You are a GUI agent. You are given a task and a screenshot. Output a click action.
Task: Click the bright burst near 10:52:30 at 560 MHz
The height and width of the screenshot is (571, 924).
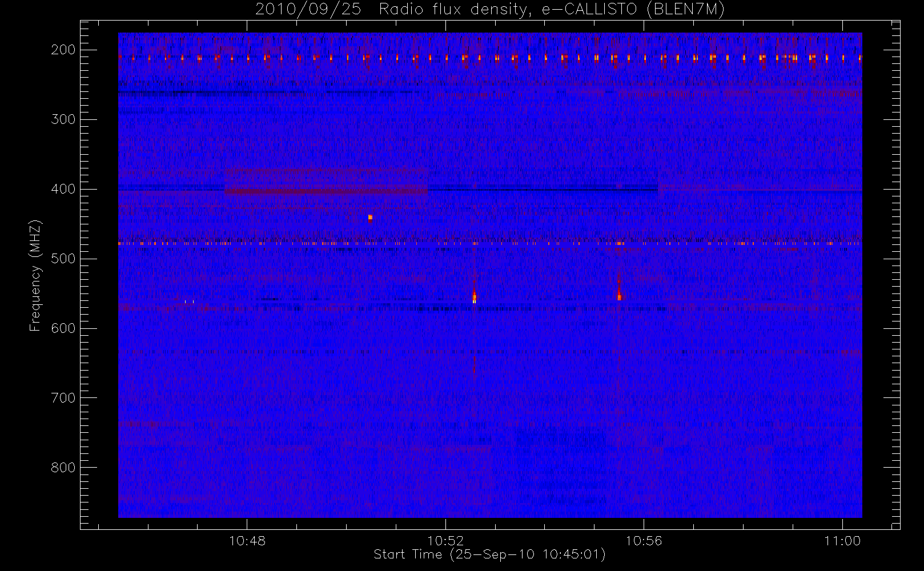(474, 296)
